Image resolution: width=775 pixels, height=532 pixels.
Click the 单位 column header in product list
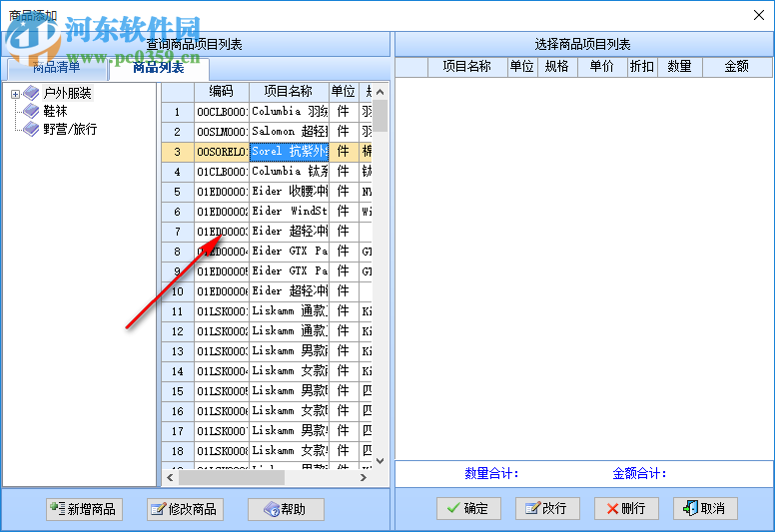(344, 92)
